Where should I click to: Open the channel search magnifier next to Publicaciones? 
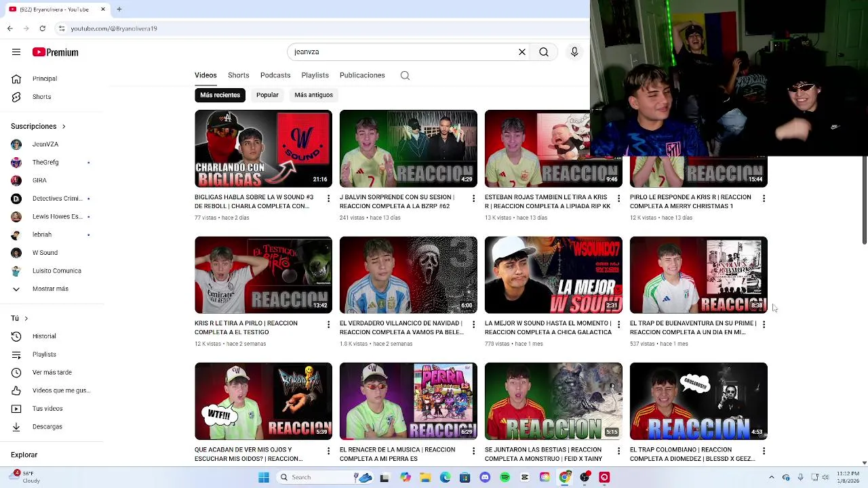(405, 75)
